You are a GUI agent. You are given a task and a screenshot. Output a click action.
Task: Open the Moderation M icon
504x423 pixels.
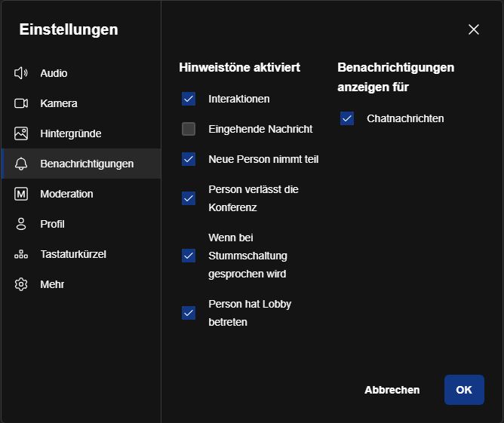point(21,194)
